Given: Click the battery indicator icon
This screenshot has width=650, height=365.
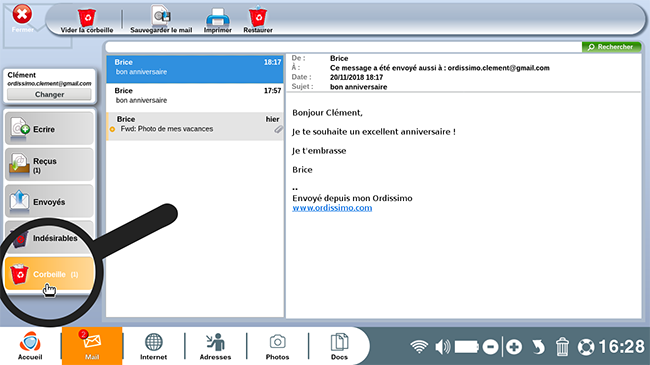Looking at the screenshot, I should pos(467,347).
